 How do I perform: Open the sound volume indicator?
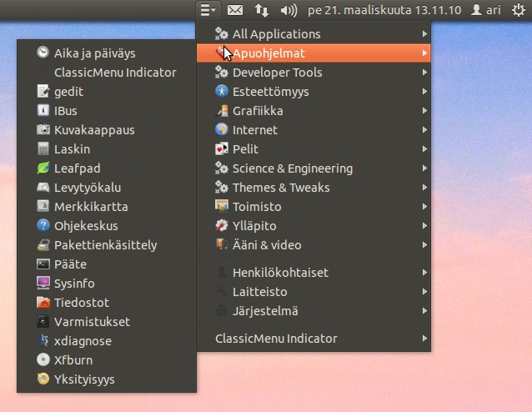[x=289, y=10]
